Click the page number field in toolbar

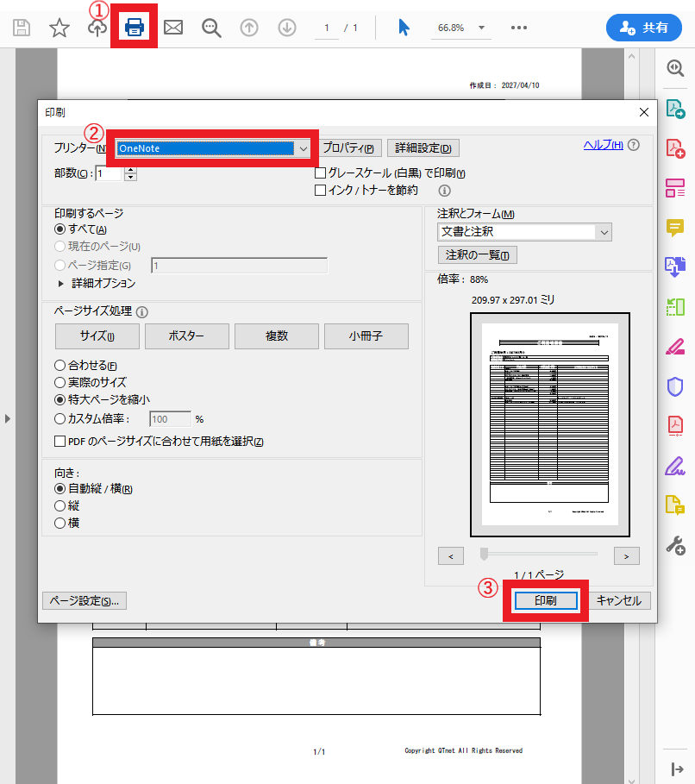327,28
